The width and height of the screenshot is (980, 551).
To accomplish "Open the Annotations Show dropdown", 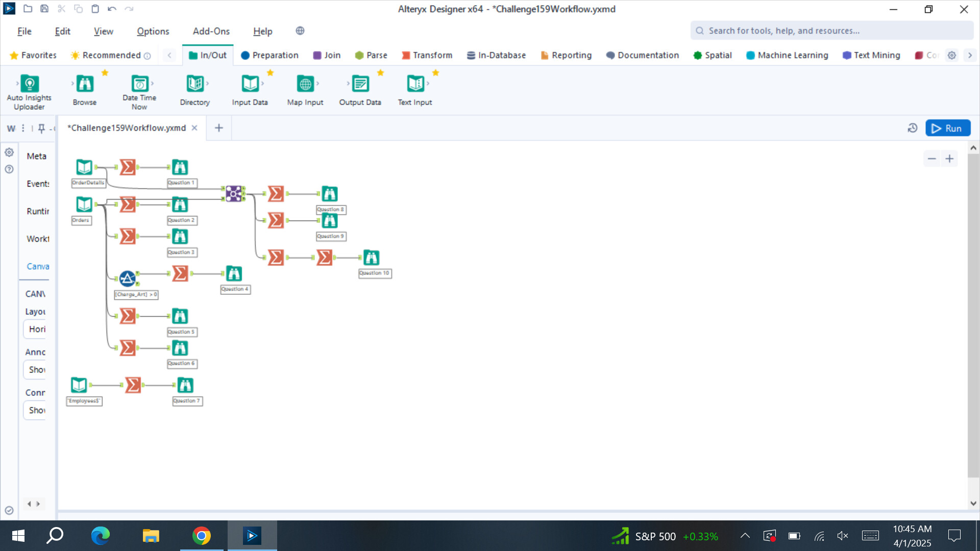I will tap(36, 369).
